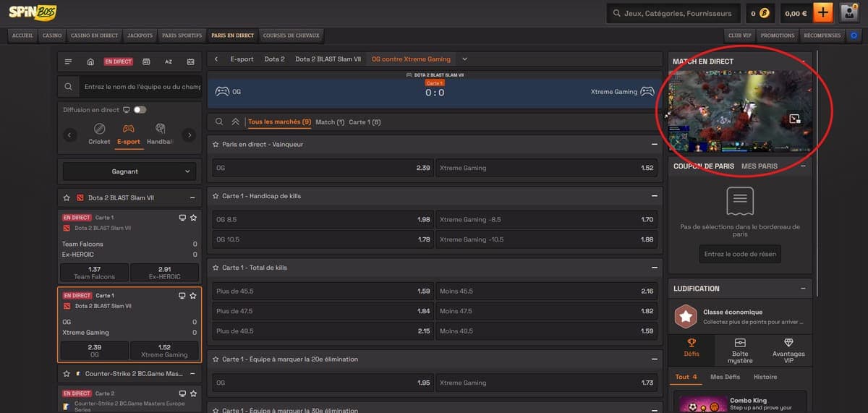Open the Promotions link

(x=778, y=35)
